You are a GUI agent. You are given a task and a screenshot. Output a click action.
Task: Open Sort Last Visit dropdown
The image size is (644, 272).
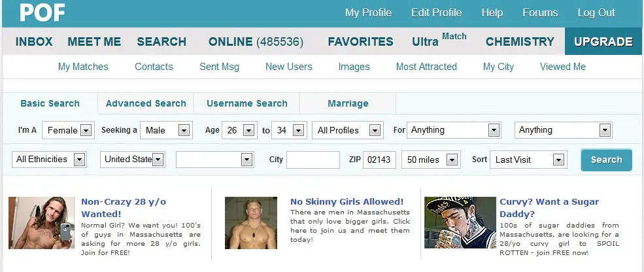tap(528, 160)
